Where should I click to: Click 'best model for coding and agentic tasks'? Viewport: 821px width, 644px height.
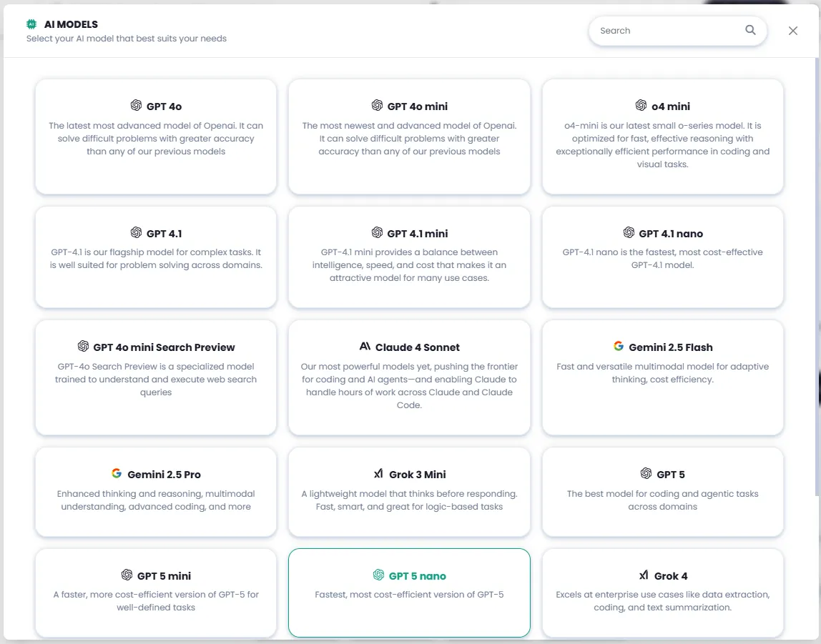662,500
